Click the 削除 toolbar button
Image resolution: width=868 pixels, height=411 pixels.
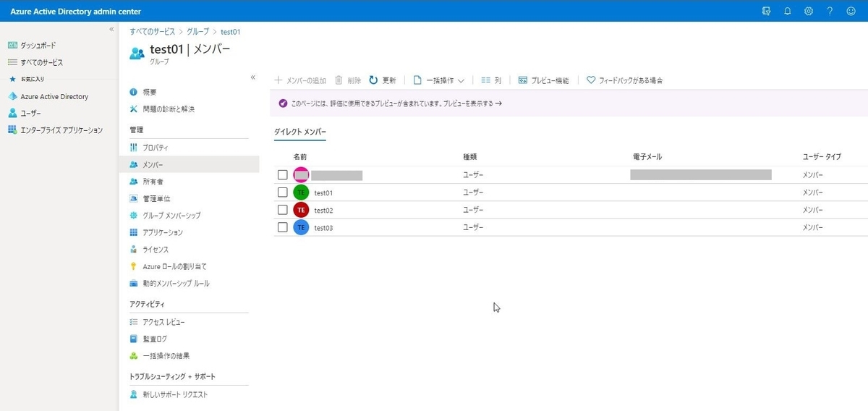point(348,80)
